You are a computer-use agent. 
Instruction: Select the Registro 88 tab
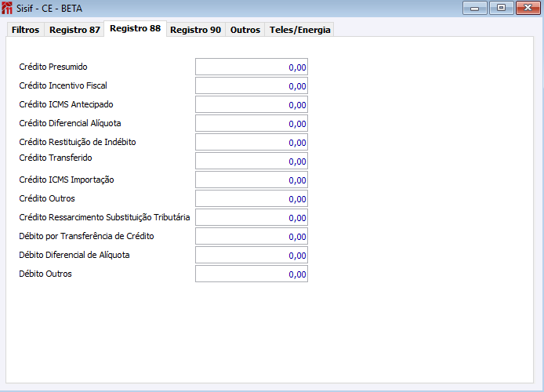pyautogui.click(x=136, y=28)
